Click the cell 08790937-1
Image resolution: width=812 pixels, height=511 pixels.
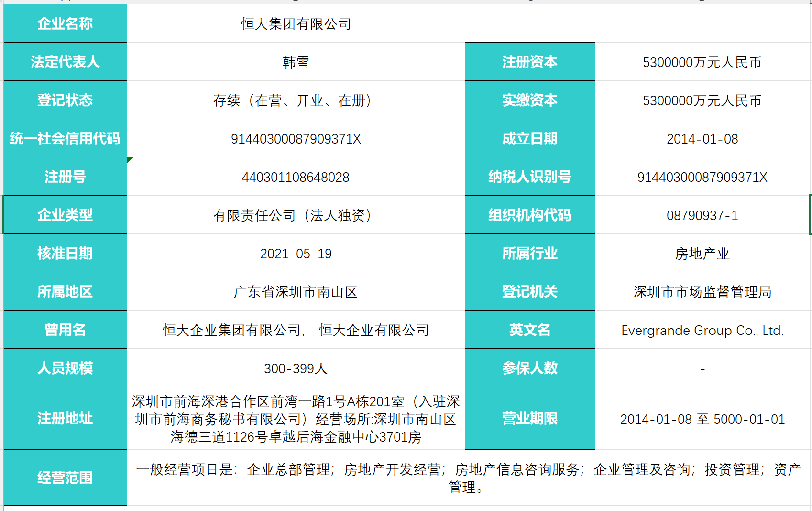point(702,215)
